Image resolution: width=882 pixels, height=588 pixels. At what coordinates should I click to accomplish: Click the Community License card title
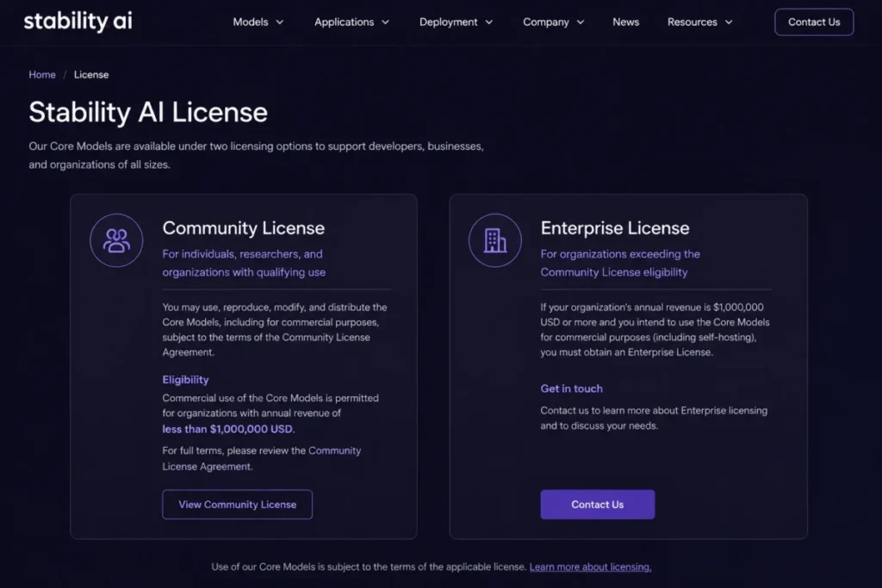coord(244,227)
